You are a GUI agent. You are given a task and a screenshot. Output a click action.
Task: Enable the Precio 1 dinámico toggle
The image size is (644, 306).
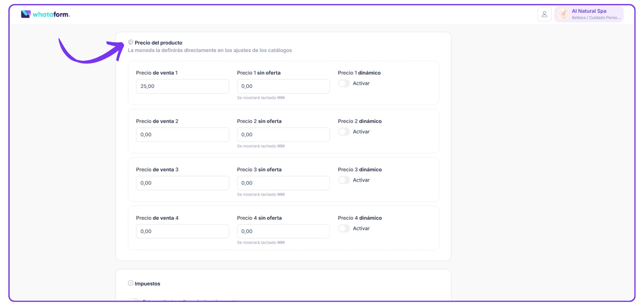344,83
